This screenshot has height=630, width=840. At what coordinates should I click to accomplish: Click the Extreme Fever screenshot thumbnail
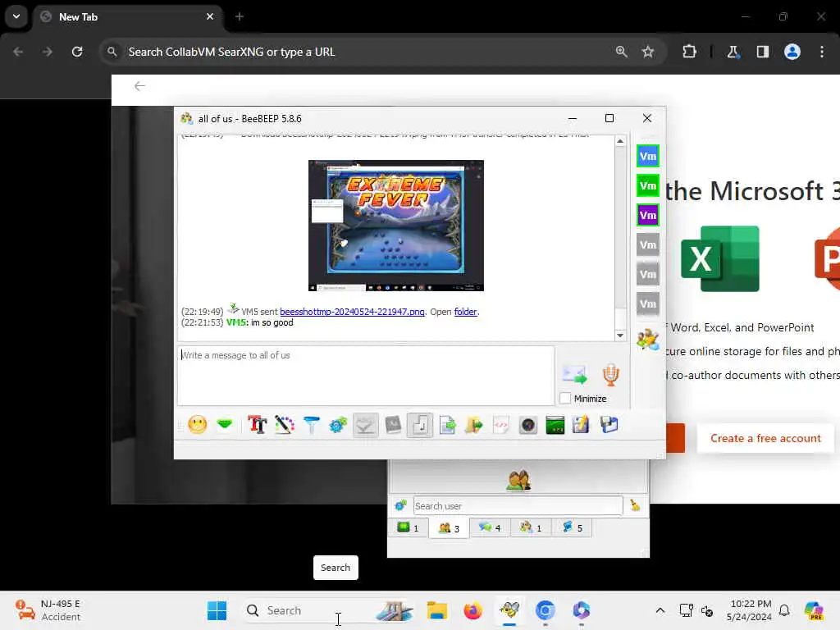(x=396, y=226)
